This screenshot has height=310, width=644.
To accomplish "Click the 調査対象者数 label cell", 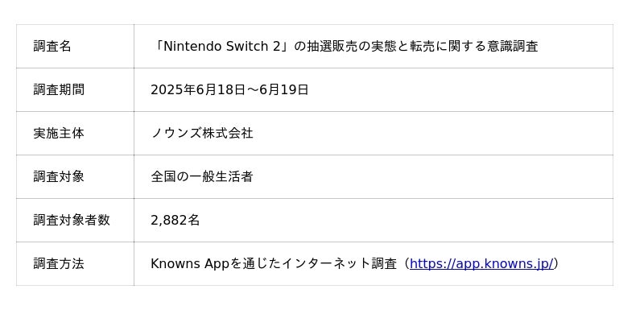I will tap(75, 220).
